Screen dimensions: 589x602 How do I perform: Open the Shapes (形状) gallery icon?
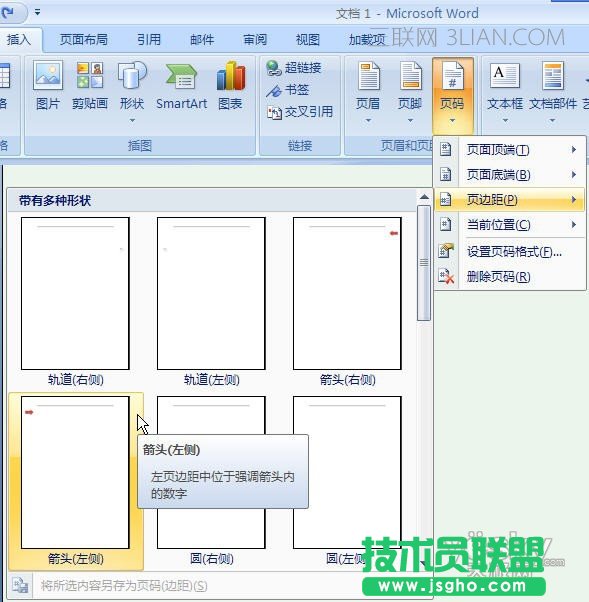click(132, 76)
